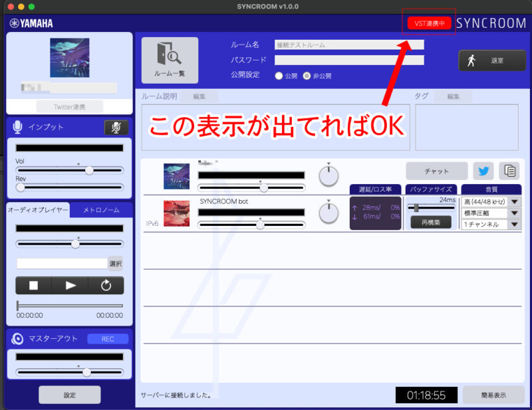Screen dimensions: 532x410
Task: Mute the input with the microphone button
Action: tap(116, 128)
